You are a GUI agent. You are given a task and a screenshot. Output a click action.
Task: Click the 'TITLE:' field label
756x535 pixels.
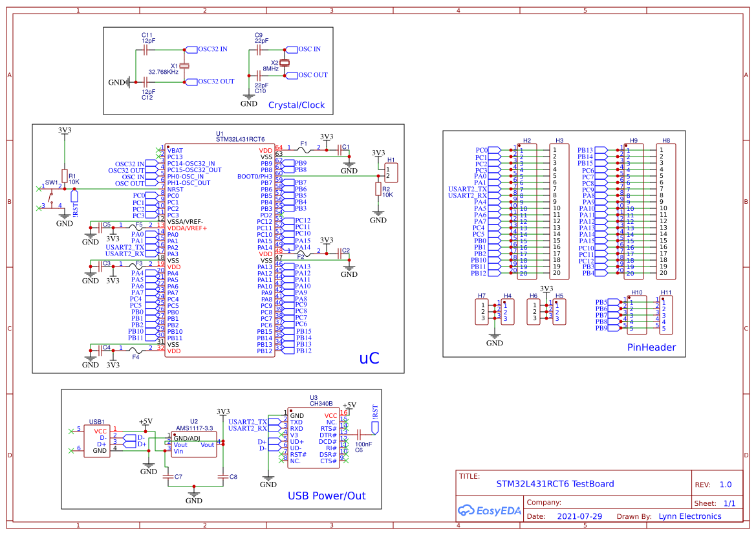[469, 476]
